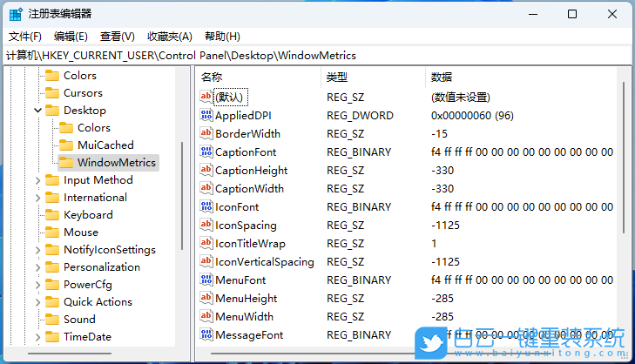The width and height of the screenshot is (635, 364).
Task: Click the CaptionWidth string icon
Action: pos(206,188)
